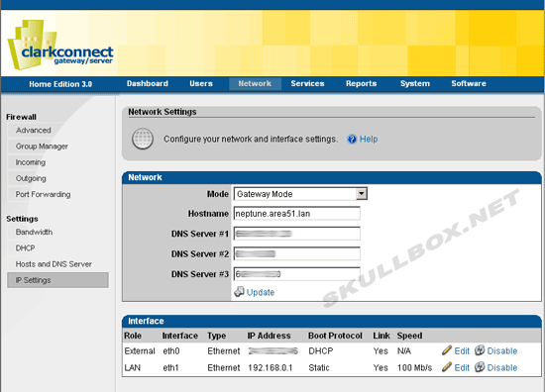The width and height of the screenshot is (545, 392).
Task: Select IP Settings in sidebar
Action: (x=57, y=280)
